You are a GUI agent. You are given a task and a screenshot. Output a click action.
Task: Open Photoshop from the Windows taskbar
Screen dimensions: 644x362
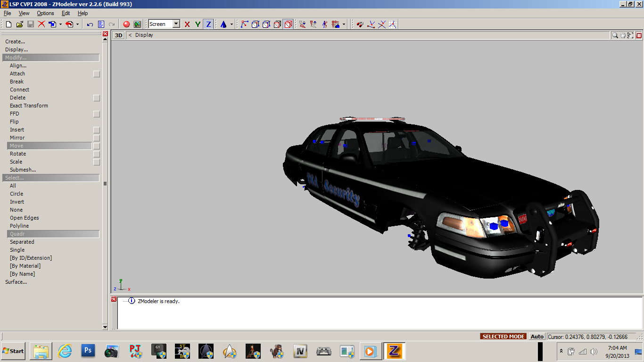tap(88, 351)
